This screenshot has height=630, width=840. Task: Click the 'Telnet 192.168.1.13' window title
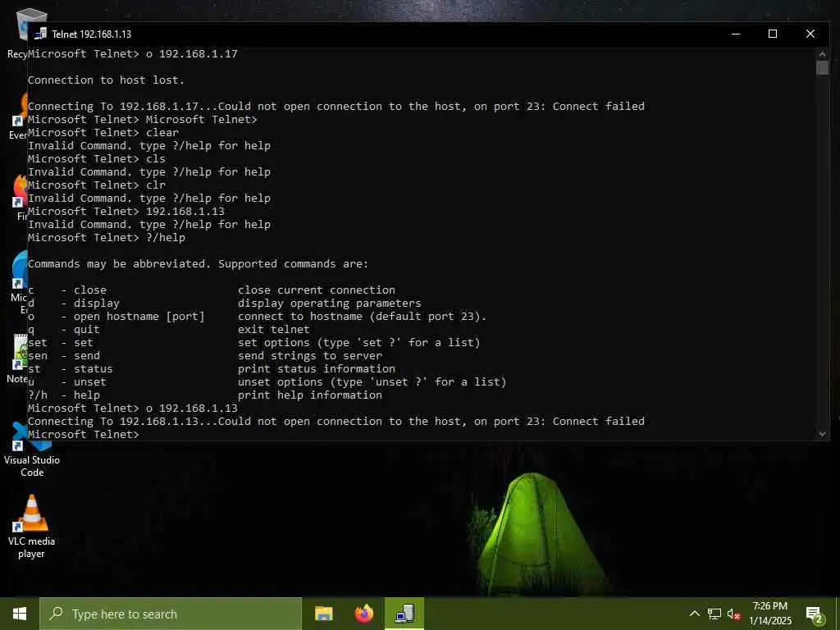[x=92, y=34]
